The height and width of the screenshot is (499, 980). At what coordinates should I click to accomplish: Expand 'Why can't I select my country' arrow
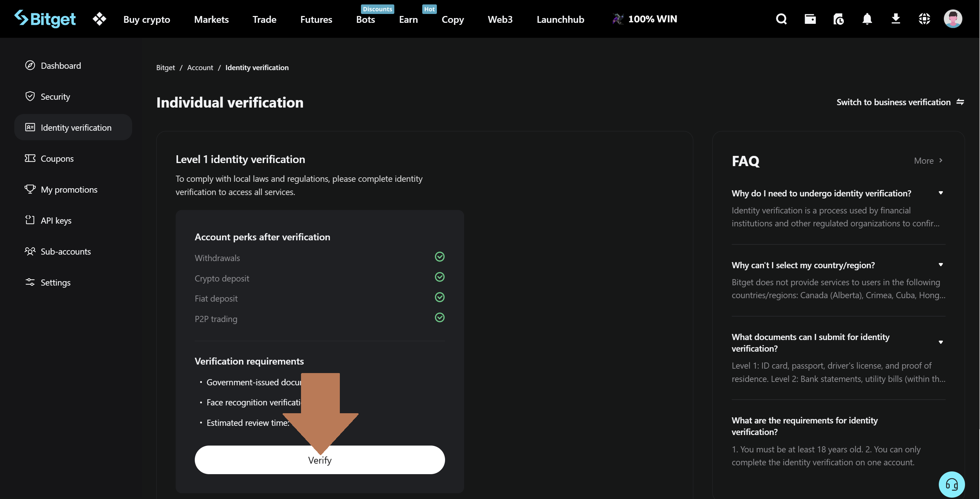pos(941,265)
